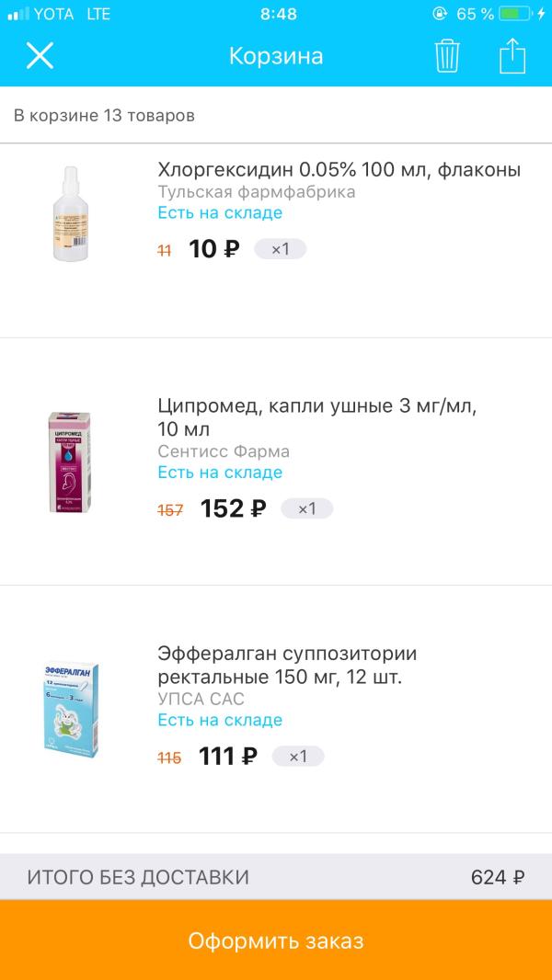Tap the ИТОГО БЕЗ ДОСТАВКИ total row
Viewport: 552px width, 980px height.
click(276, 877)
